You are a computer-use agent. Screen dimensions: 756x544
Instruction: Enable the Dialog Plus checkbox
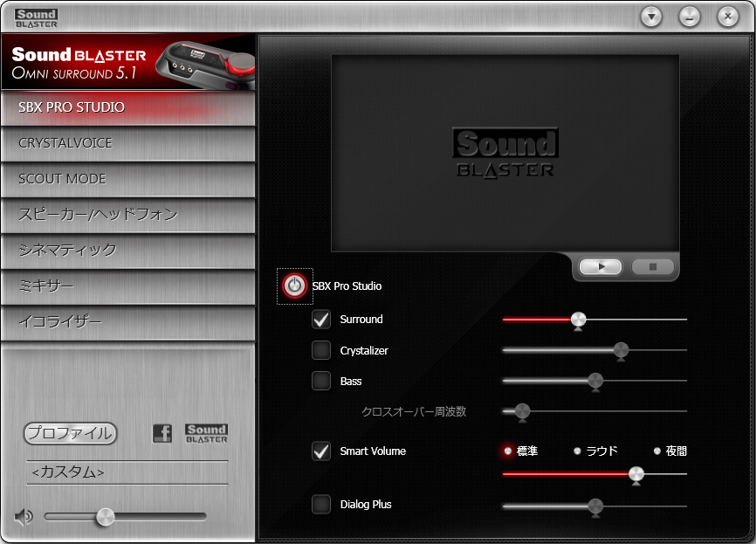[321, 505]
